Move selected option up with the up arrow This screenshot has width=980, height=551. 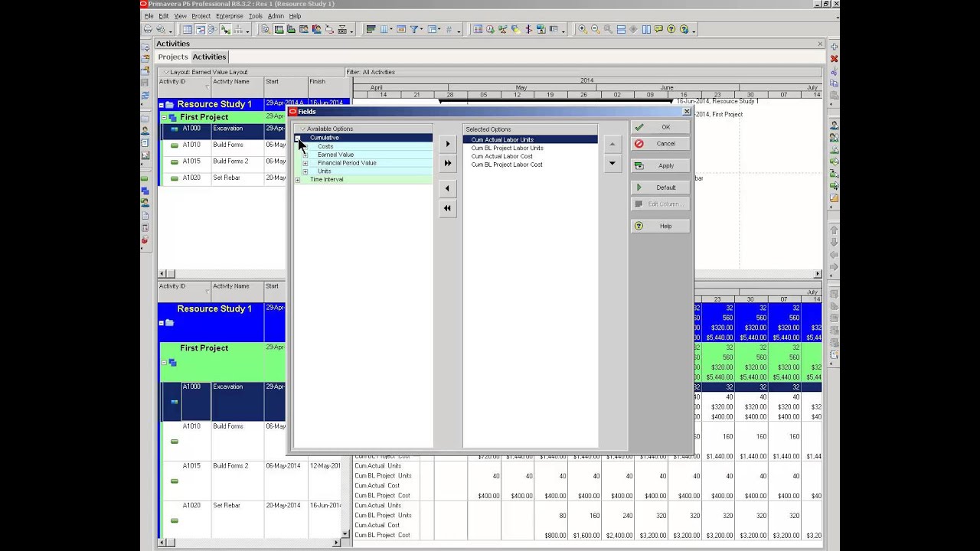612,144
